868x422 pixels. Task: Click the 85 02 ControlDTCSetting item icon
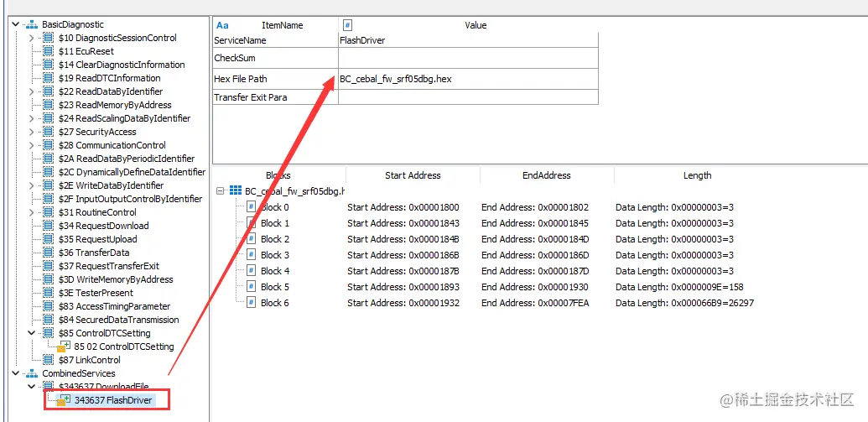click(65, 346)
